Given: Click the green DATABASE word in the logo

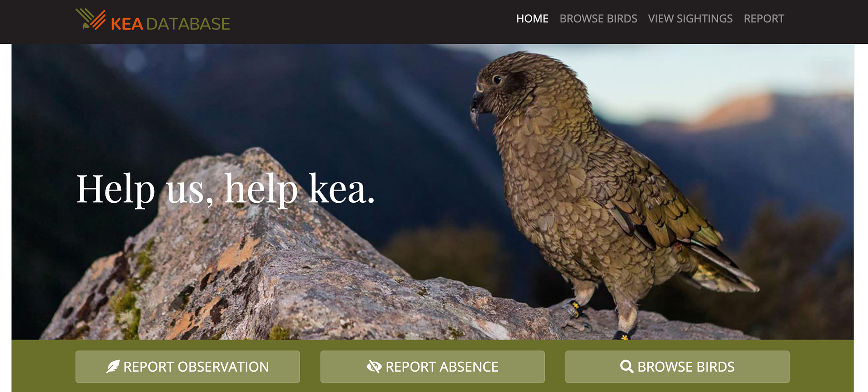Looking at the screenshot, I should tap(188, 23).
